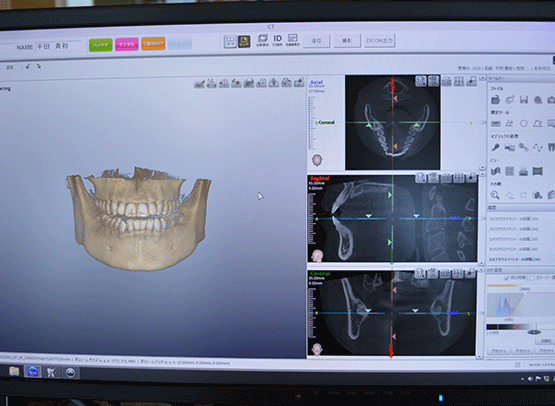
Task: Click the undo arrow icon
Action: 28,67
